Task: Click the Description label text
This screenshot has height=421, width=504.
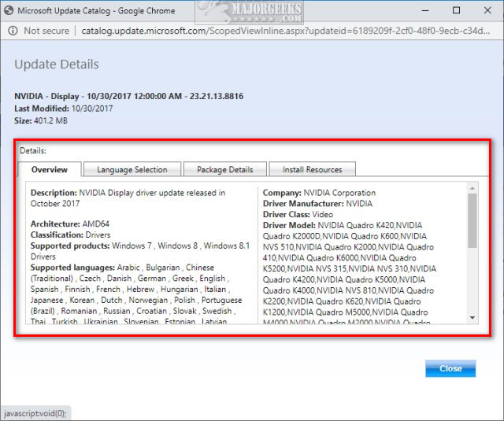Action: point(54,193)
